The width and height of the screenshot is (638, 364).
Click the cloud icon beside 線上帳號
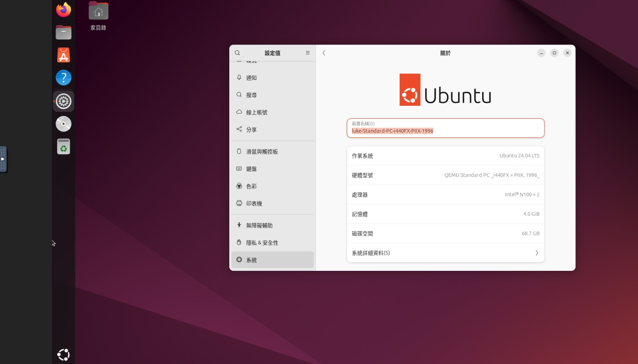pyautogui.click(x=239, y=112)
